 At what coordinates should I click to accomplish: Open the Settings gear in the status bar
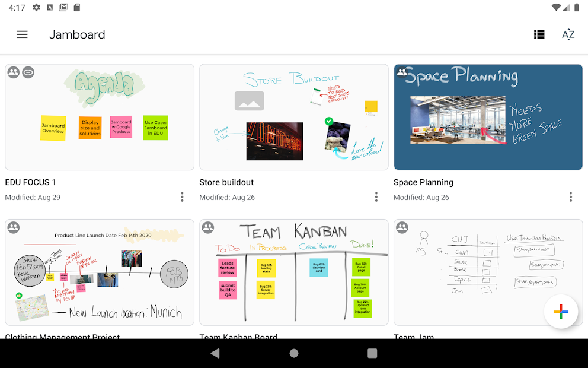(36, 8)
